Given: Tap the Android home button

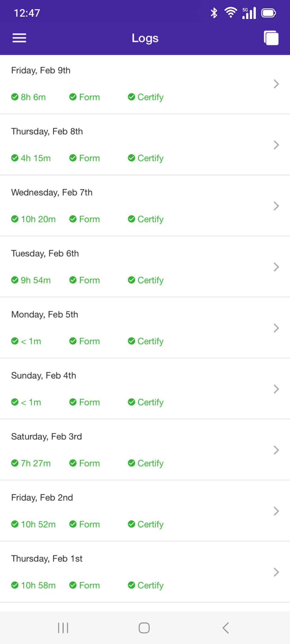Looking at the screenshot, I should pos(144,628).
